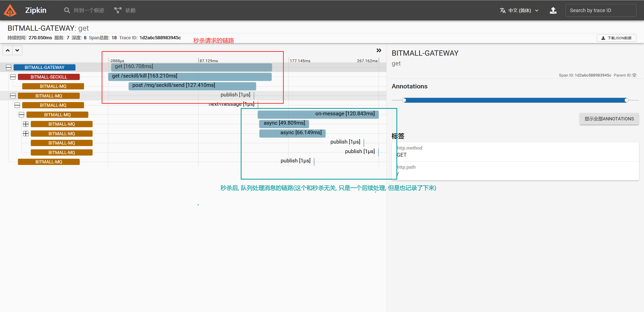Open the 依赖 dependencies page

[130, 10]
